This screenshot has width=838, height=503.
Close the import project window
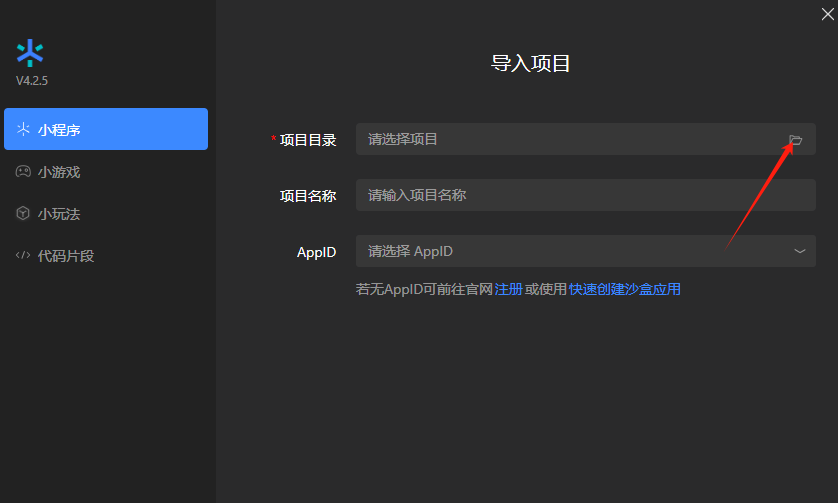tap(826, 13)
